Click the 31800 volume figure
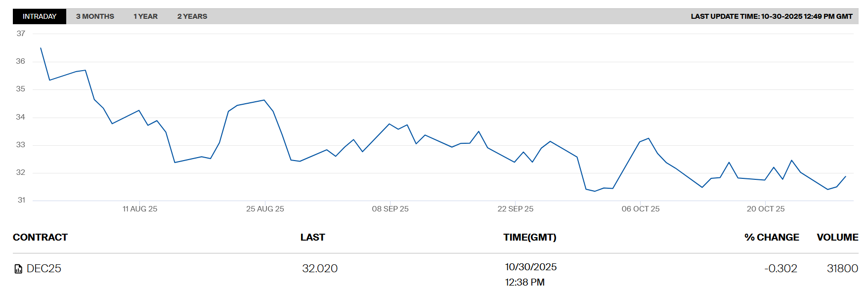The height and width of the screenshot is (290, 868). (842, 268)
